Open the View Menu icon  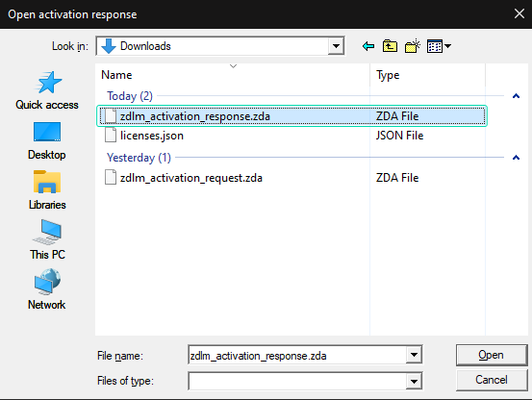click(x=439, y=46)
